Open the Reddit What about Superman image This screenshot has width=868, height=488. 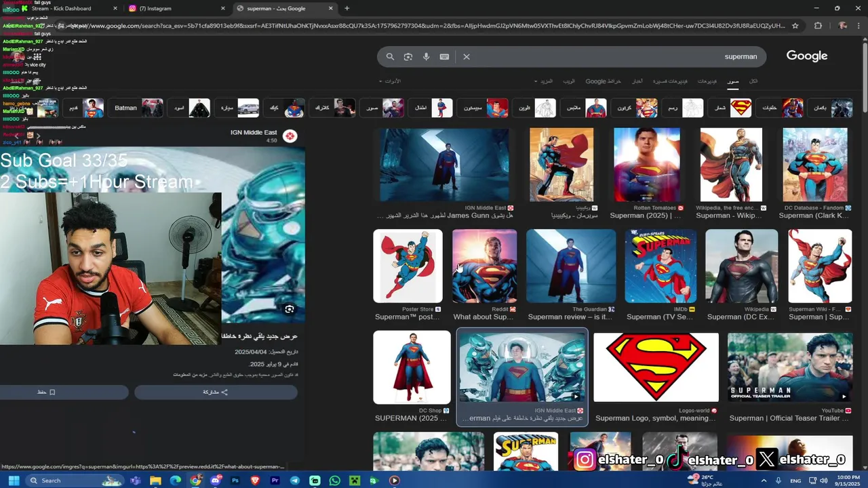(x=484, y=266)
